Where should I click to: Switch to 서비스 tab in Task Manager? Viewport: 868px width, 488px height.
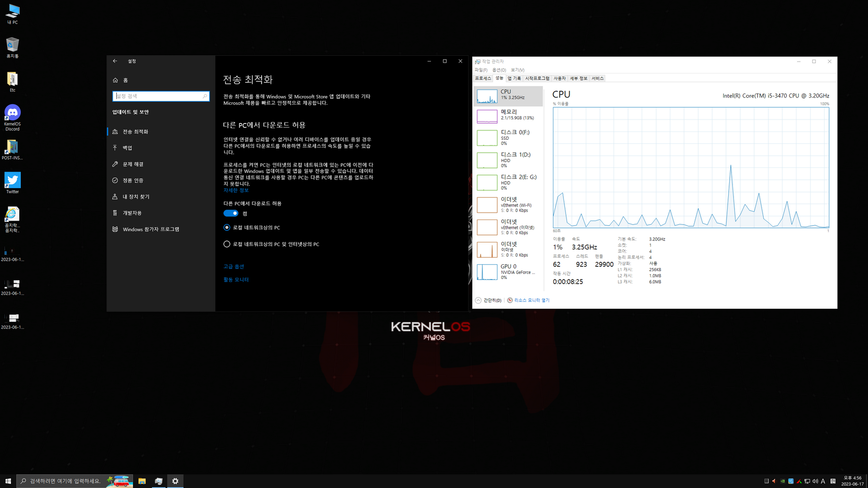click(x=598, y=78)
